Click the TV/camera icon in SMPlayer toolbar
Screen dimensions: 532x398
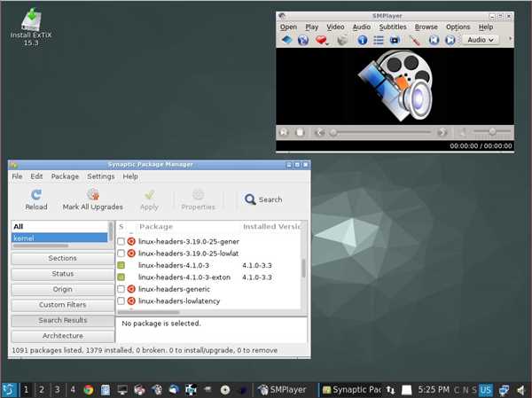[395, 40]
